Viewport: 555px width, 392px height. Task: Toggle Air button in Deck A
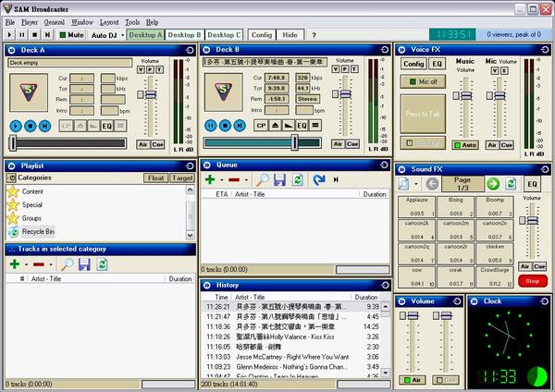tap(143, 144)
